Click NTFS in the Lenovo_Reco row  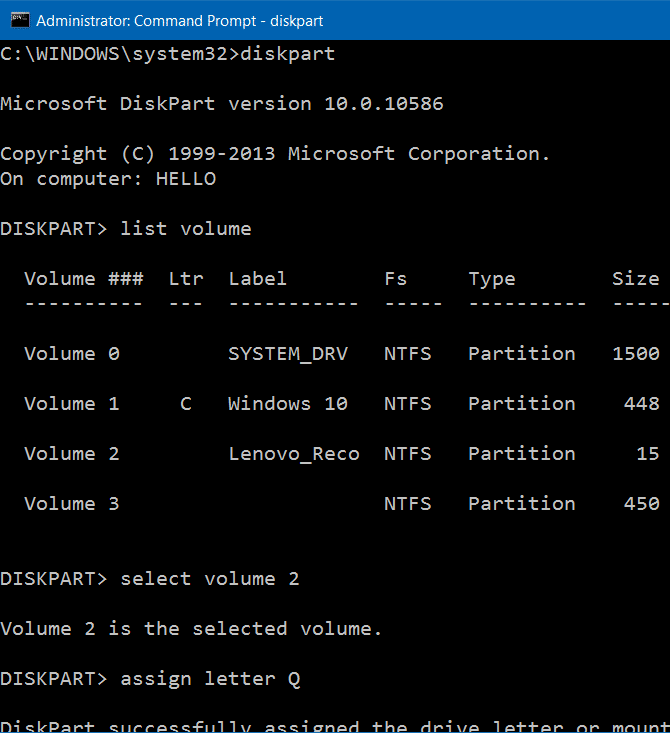[408, 454]
